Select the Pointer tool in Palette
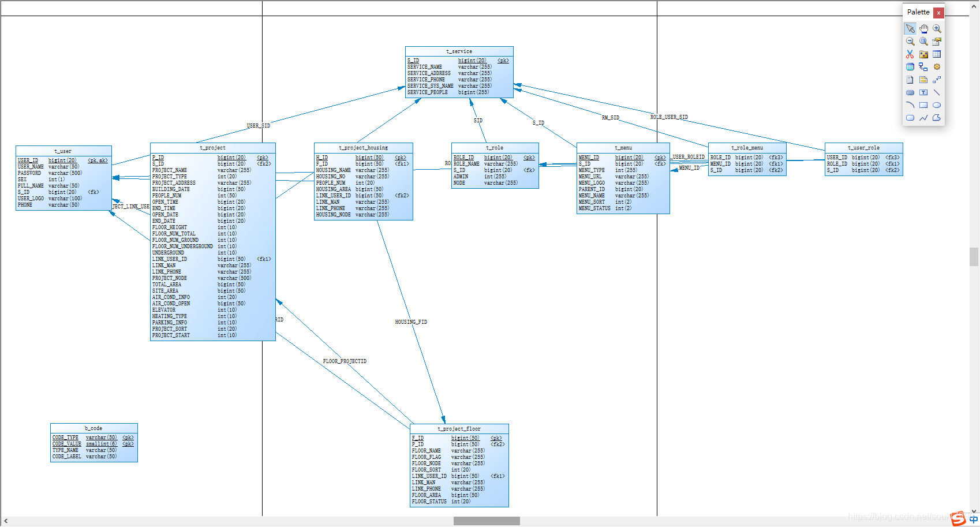980x527 pixels. (910, 28)
